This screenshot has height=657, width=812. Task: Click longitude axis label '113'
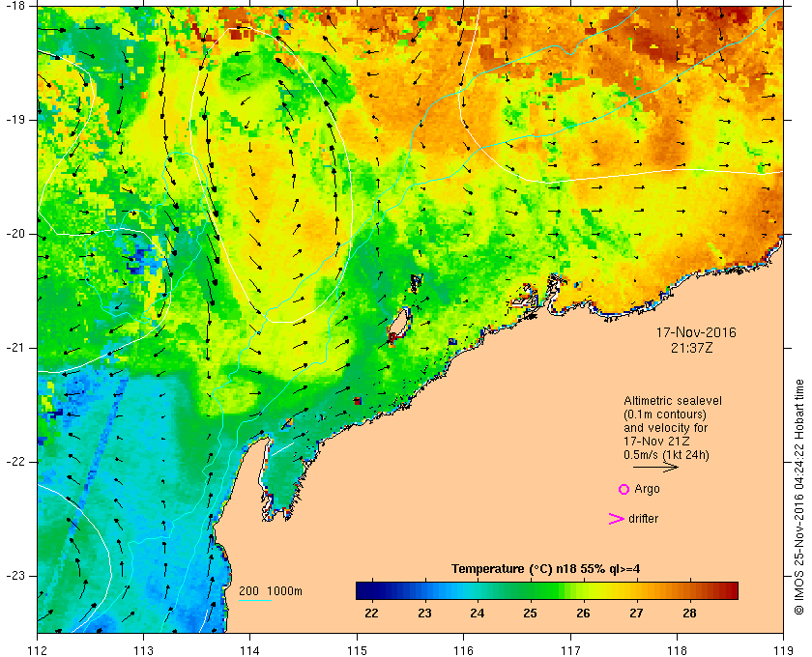click(x=143, y=650)
